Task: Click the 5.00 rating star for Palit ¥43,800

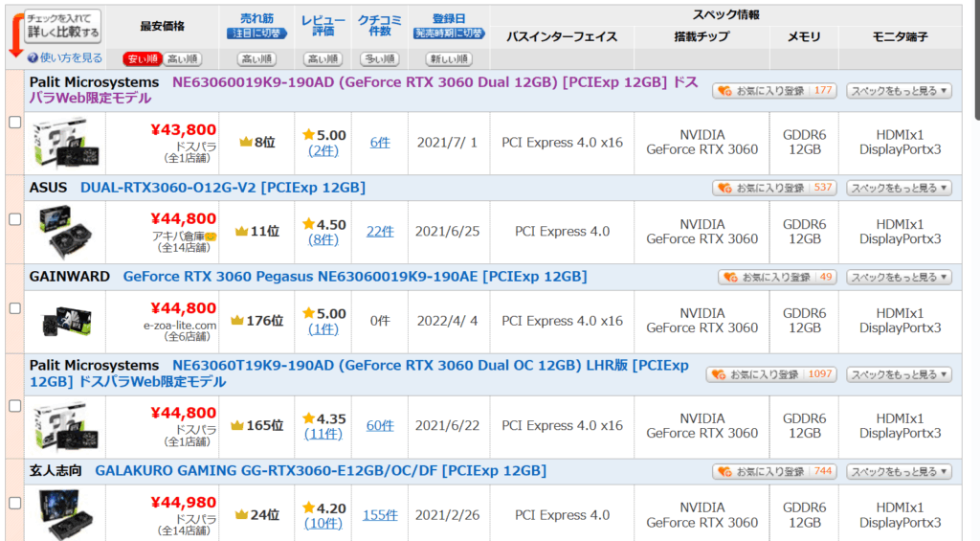Action: [308, 134]
